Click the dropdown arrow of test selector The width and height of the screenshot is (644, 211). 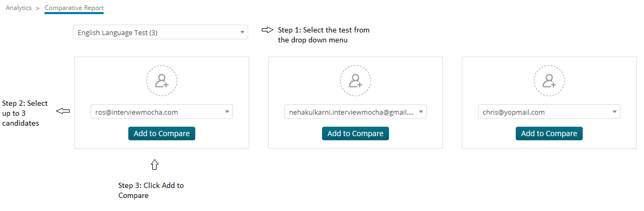pyautogui.click(x=242, y=32)
